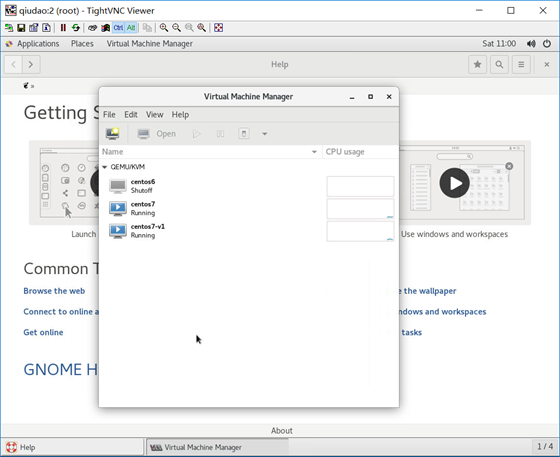Click the Sat 11:00 clock
This screenshot has height=457, width=560.
[x=499, y=44]
